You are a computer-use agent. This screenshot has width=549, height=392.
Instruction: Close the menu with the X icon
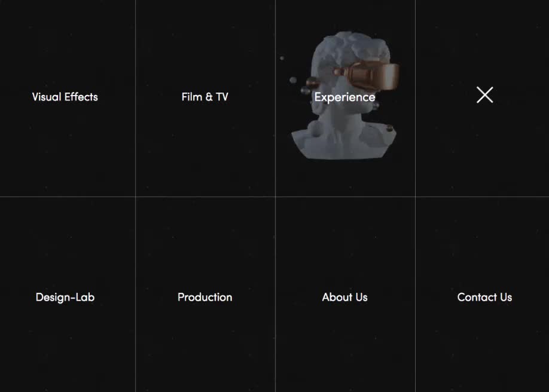tap(484, 95)
